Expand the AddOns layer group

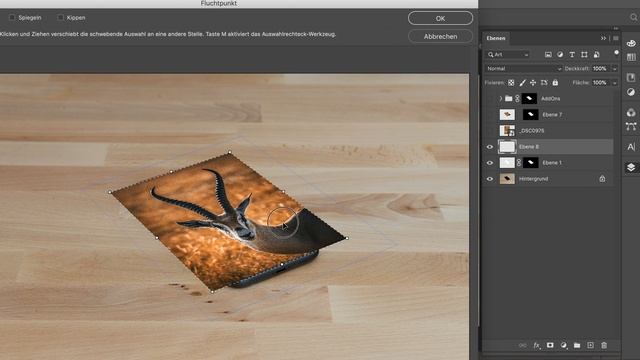[501, 98]
